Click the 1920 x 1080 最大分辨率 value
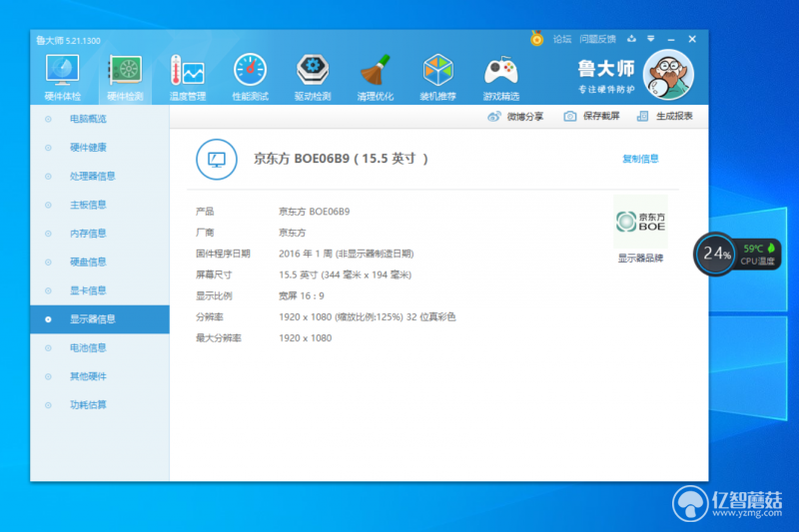 (x=306, y=338)
